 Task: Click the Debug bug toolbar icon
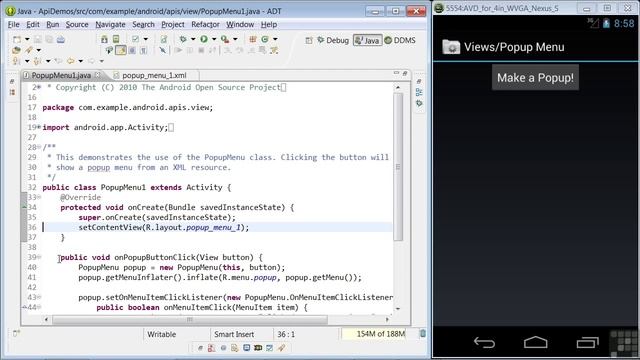(x=183, y=39)
